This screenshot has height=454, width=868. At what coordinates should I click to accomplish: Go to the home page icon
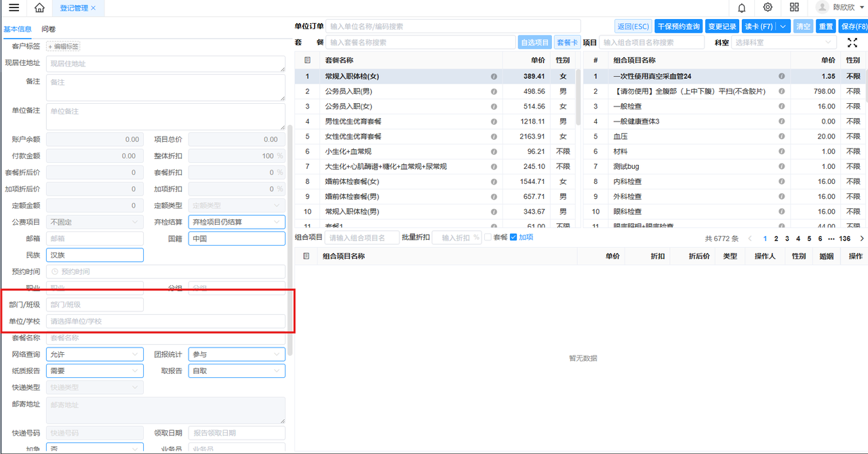[x=39, y=8]
